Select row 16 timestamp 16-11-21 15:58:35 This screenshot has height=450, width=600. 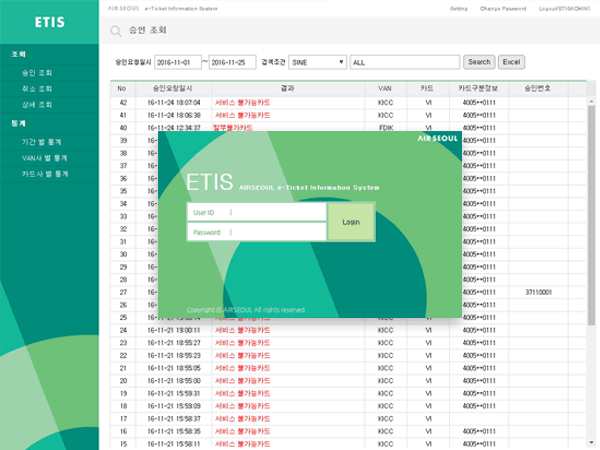[174, 431]
